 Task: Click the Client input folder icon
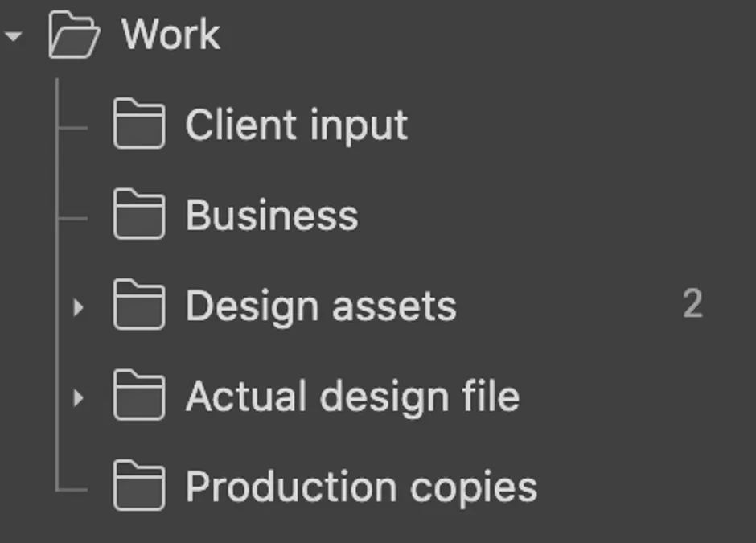(139, 123)
